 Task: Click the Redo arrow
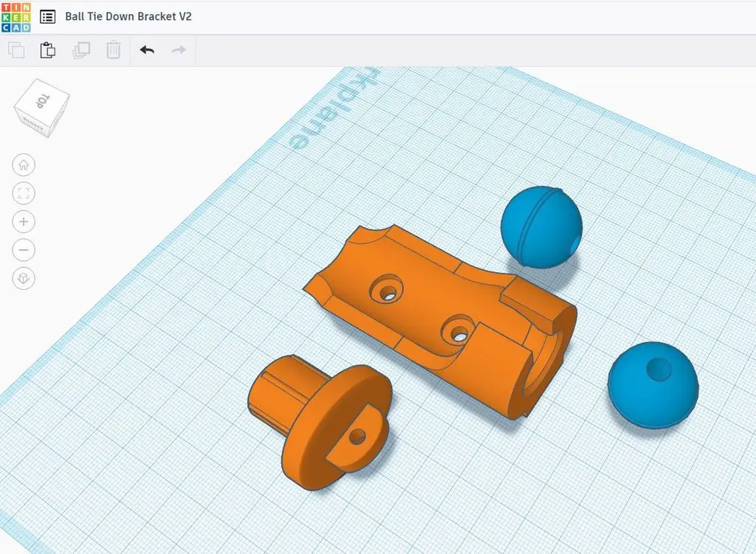click(179, 50)
